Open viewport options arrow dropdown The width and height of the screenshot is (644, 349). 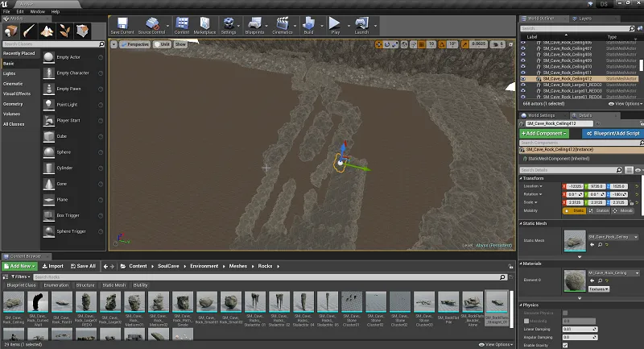click(x=114, y=44)
